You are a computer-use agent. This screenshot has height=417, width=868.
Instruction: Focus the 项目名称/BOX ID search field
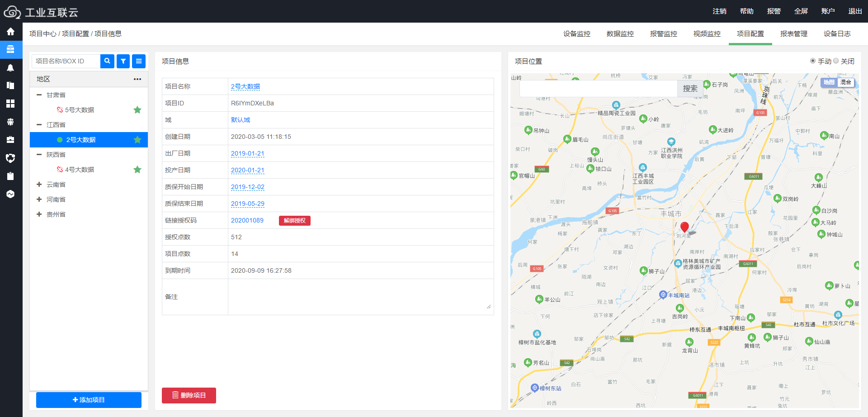pyautogui.click(x=66, y=61)
